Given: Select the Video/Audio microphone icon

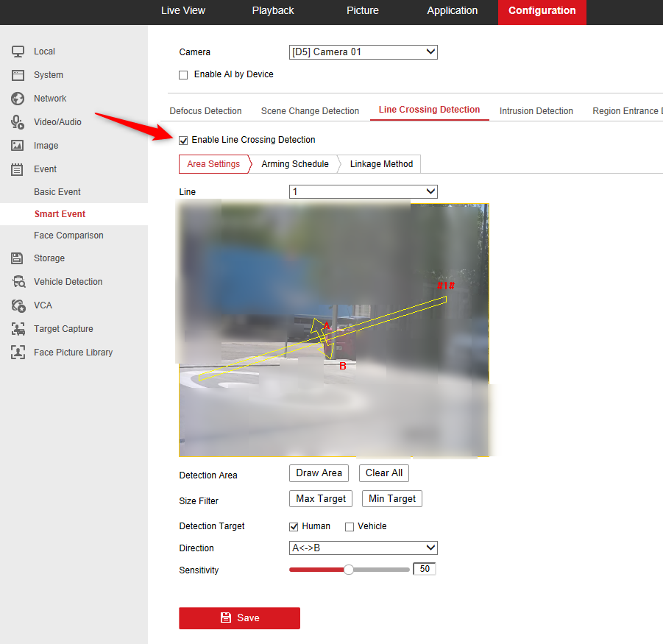Looking at the screenshot, I should click(18, 122).
